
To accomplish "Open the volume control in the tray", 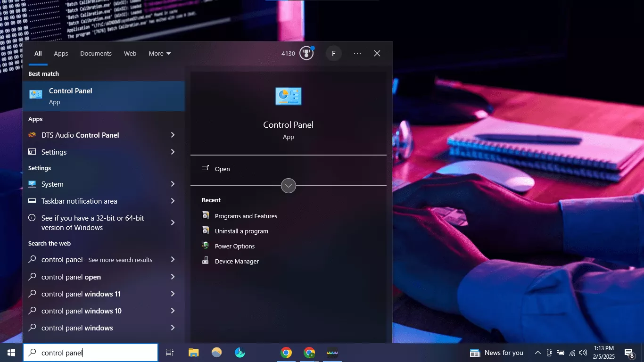I will (582, 353).
